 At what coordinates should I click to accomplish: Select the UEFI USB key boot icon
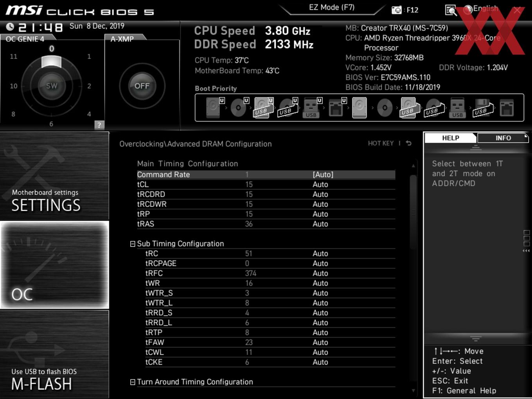tap(313, 107)
